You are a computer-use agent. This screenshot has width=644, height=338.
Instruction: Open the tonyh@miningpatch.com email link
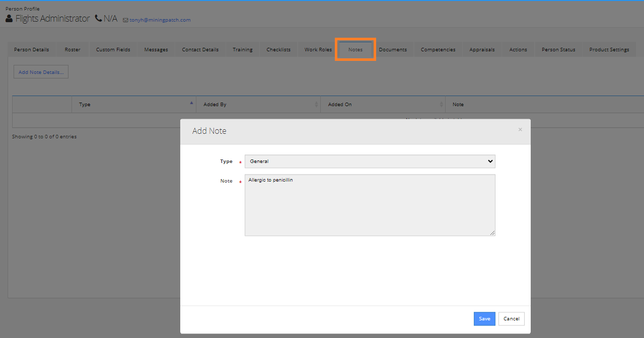[x=160, y=20]
